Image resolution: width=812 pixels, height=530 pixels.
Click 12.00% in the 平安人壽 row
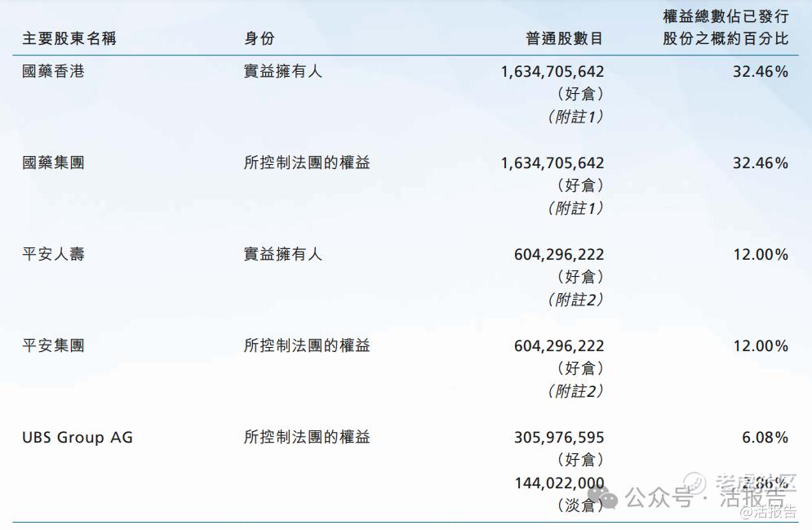pos(761,254)
